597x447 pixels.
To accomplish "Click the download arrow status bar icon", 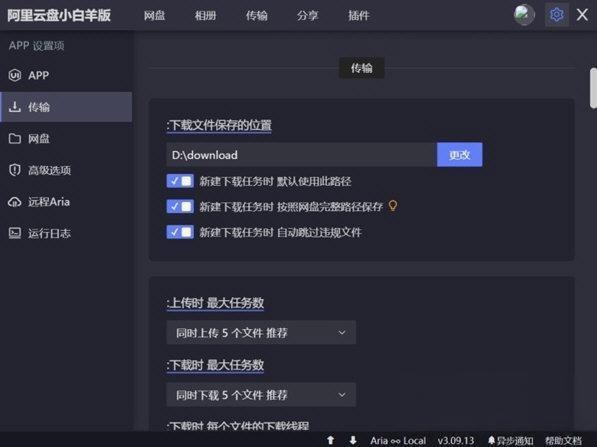I will pyautogui.click(x=353, y=440).
